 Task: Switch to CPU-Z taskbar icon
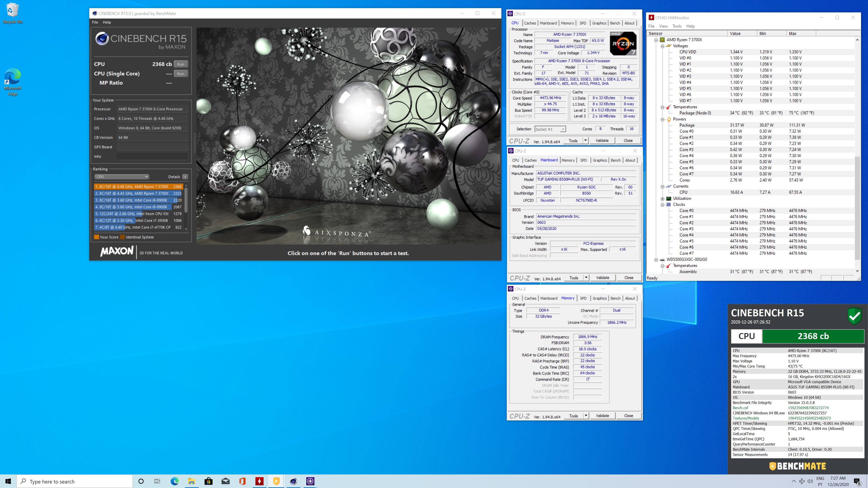[x=310, y=481]
